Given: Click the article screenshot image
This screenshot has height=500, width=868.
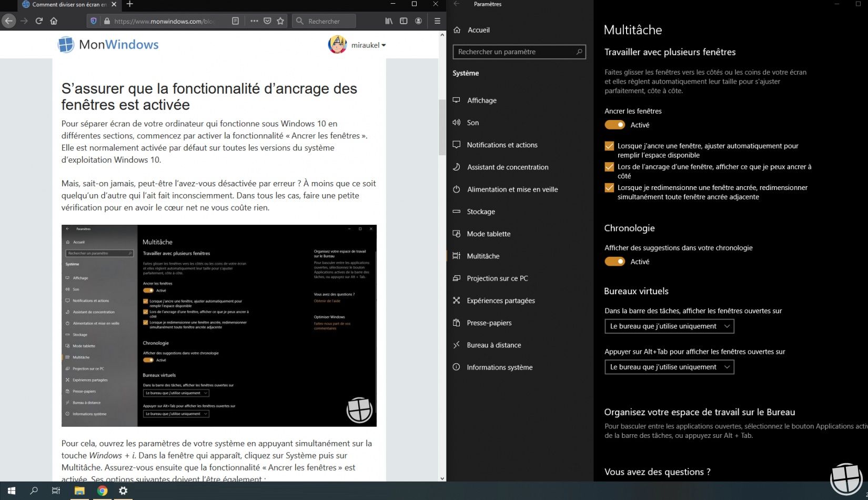Looking at the screenshot, I should coord(219,326).
